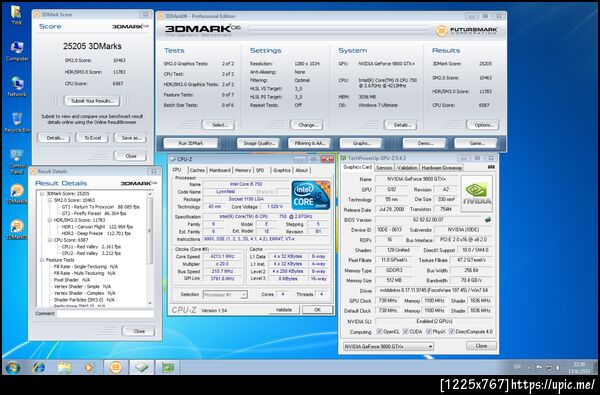Image resolution: width=600 pixels, height=395 pixels.
Task: Open the Control Panel desktop icon
Action: click(x=17, y=162)
